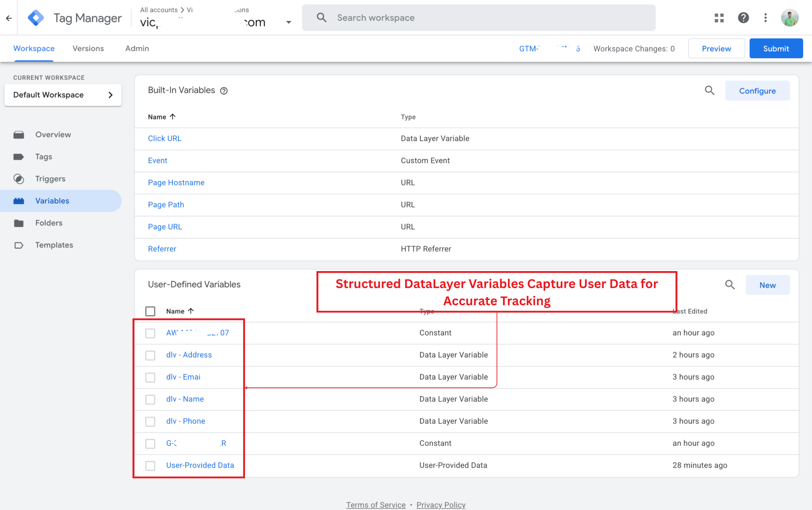
Task: Search built-in variables with magnifier icon
Action: [710, 90]
